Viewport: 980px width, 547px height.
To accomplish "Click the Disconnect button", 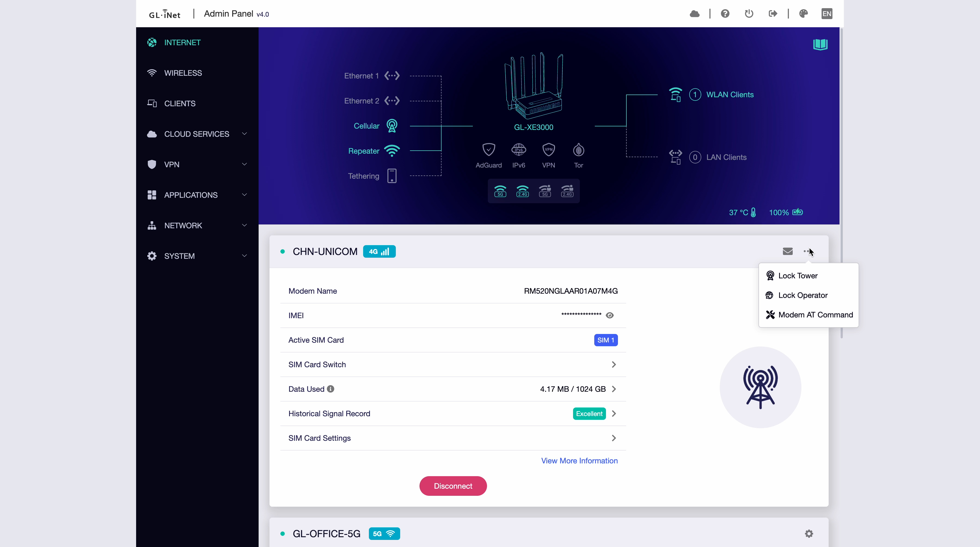I will pos(453,486).
